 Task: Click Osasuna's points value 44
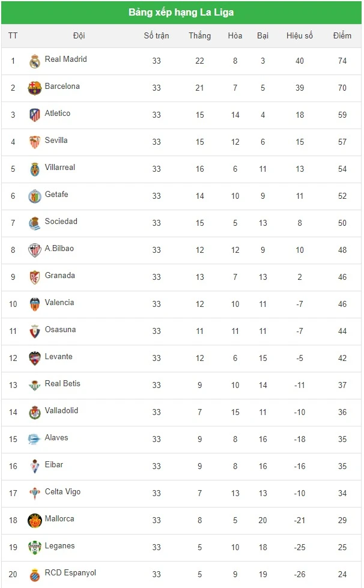click(342, 331)
